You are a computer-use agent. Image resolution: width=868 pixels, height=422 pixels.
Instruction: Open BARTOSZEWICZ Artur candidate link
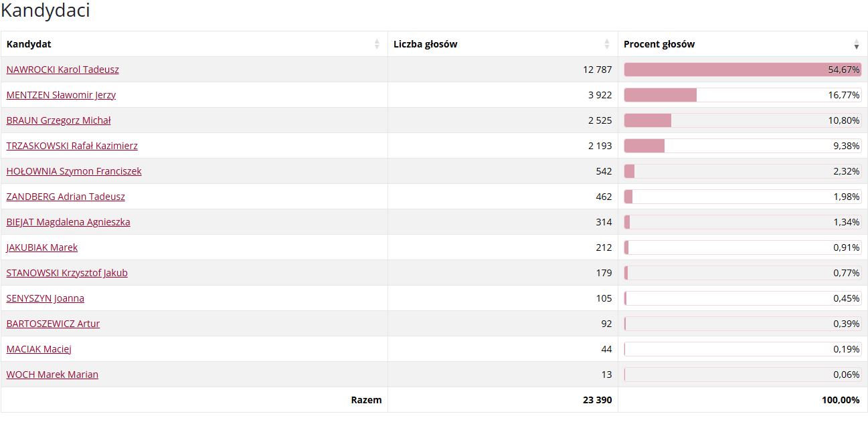click(53, 324)
